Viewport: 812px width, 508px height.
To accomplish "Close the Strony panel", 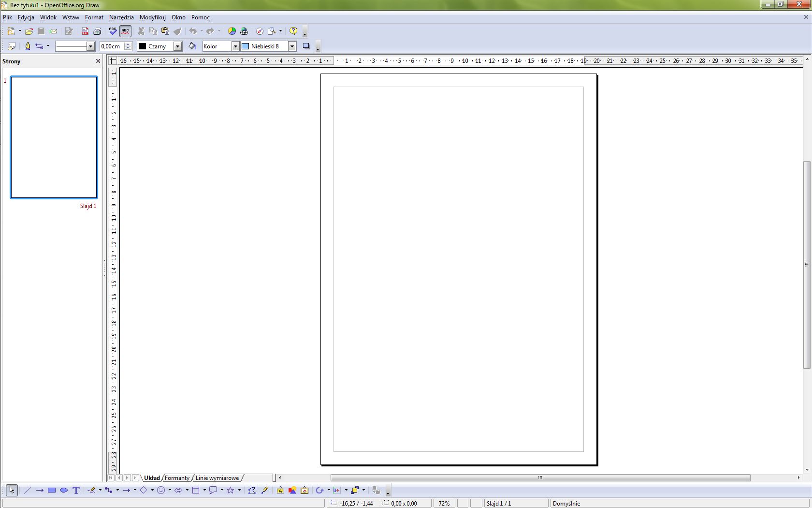I will 98,61.
